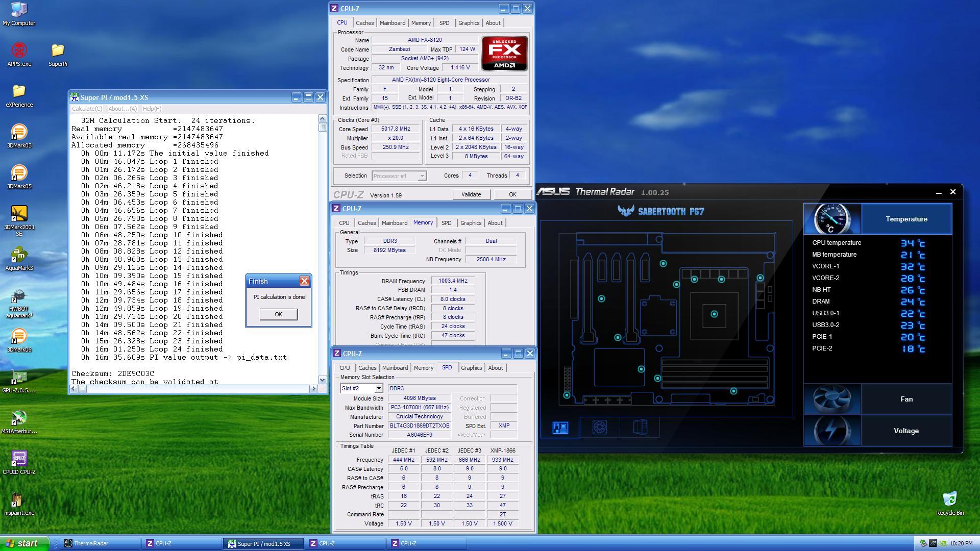This screenshot has width=980, height=551.
Task: Click Super PI vertical scrollbar down arrow
Action: coord(322,380)
